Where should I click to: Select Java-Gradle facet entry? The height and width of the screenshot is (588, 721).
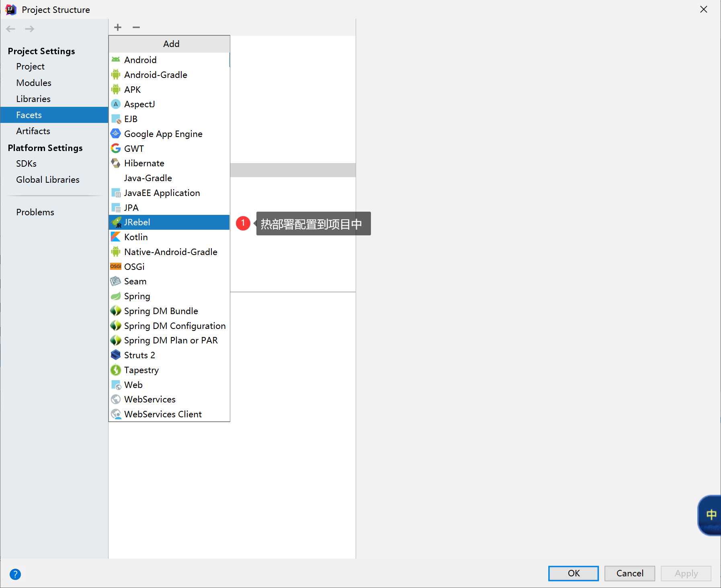click(169, 178)
